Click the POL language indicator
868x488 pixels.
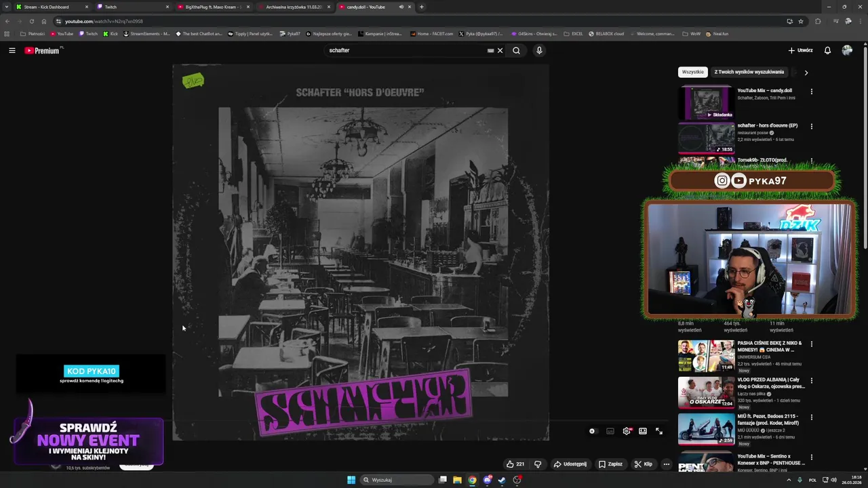812,480
